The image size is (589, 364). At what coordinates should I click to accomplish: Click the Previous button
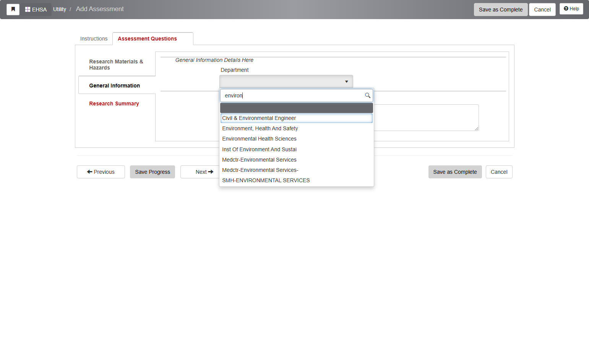(x=101, y=172)
